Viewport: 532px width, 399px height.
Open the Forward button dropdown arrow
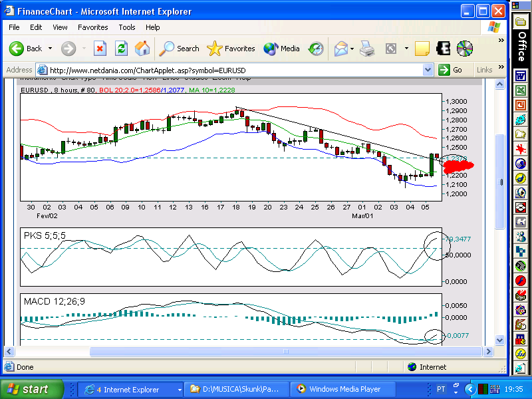[x=84, y=49]
